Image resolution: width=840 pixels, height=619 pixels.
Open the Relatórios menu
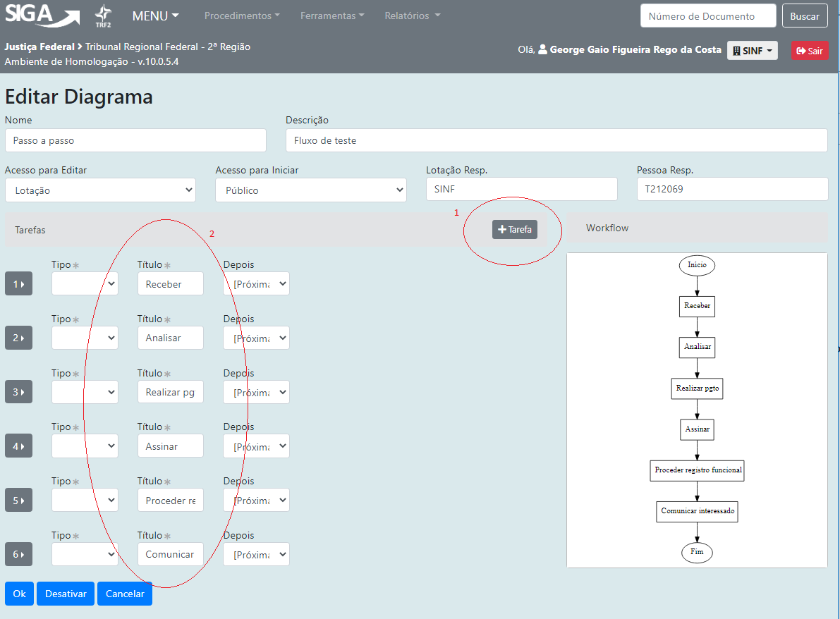click(413, 16)
